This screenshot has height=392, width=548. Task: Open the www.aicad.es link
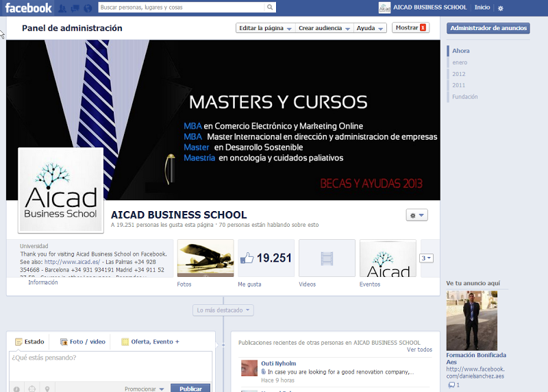click(72, 262)
